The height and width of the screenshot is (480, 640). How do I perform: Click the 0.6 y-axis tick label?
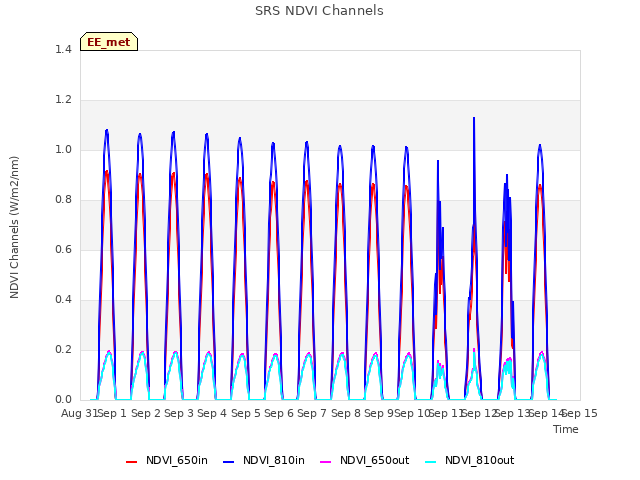click(x=63, y=249)
